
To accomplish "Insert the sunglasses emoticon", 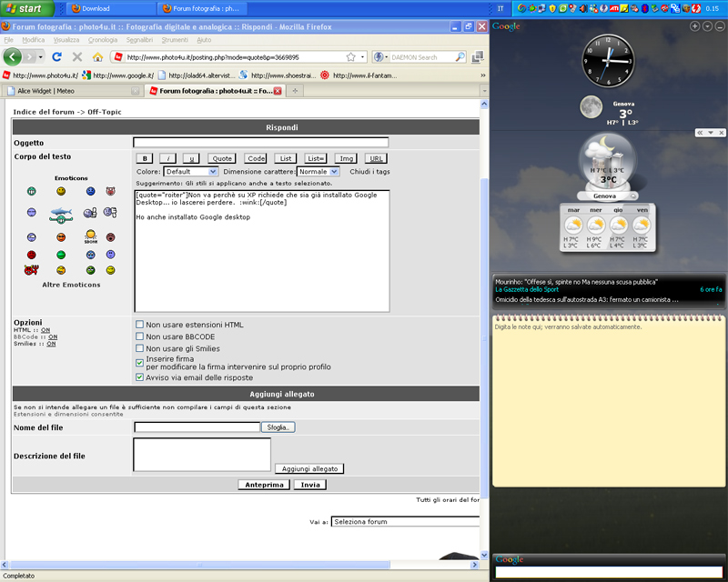I will 61,237.
